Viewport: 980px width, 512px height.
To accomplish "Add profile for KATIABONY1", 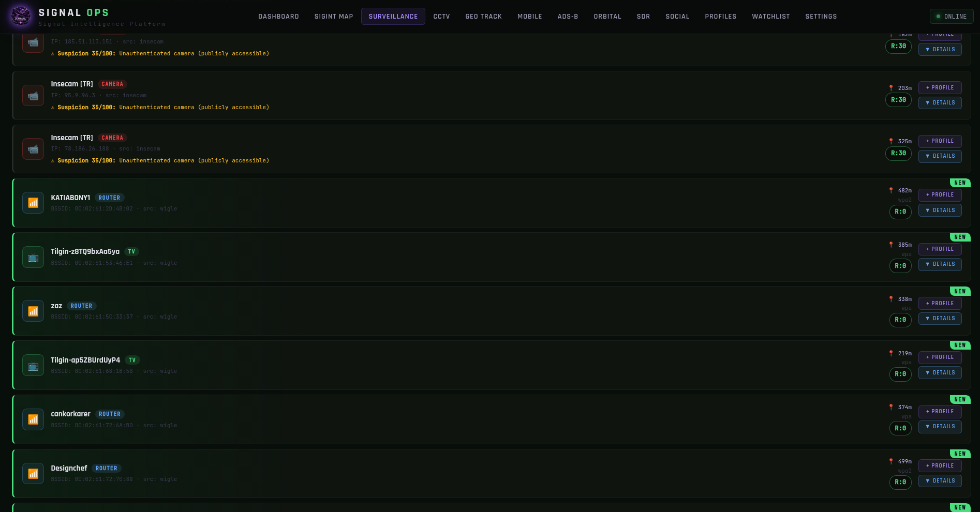I will point(940,195).
